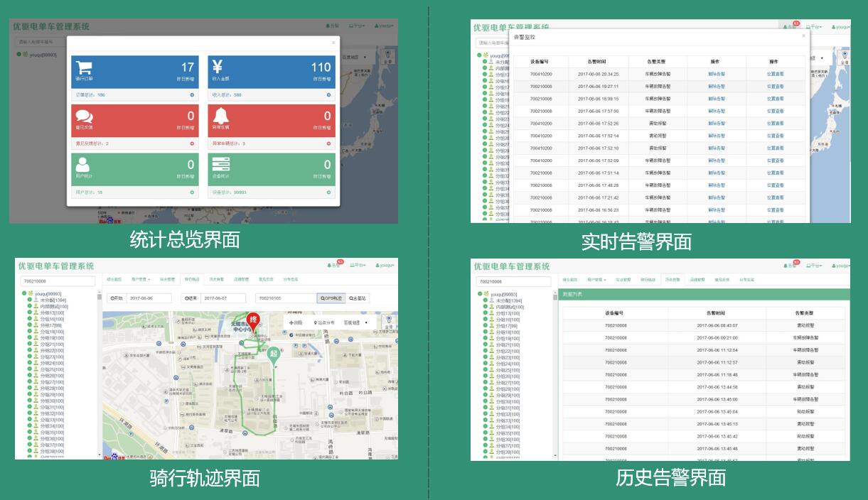Click the 开始 start date field showing 2017-06-06

148,298
